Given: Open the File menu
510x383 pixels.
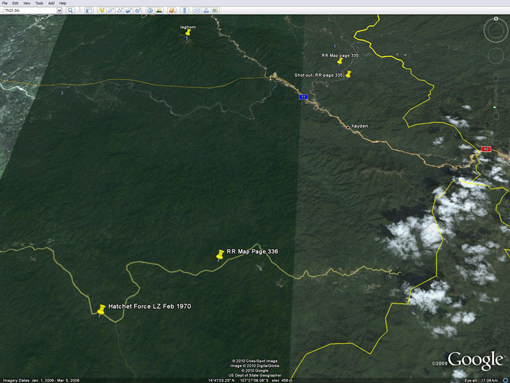Looking at the screenshot, I should [5, 3].
